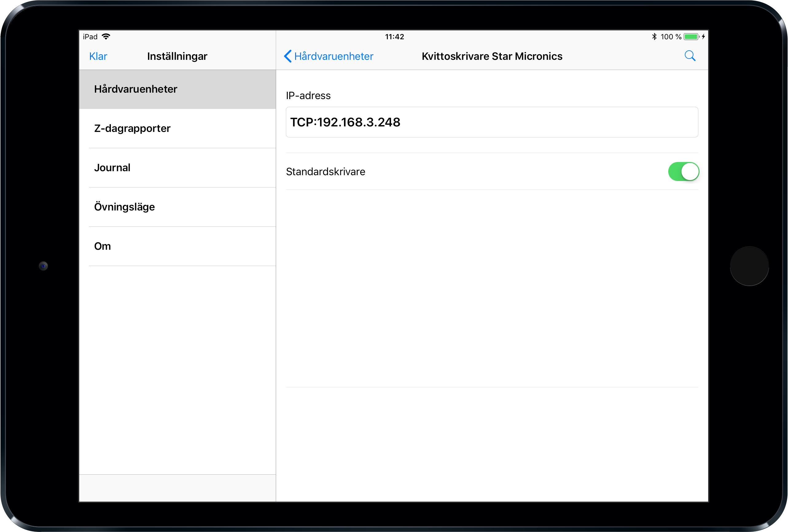Select Hårdvaruenheter in the sidebar
This screenshot has height=532, width=788.
177,89
